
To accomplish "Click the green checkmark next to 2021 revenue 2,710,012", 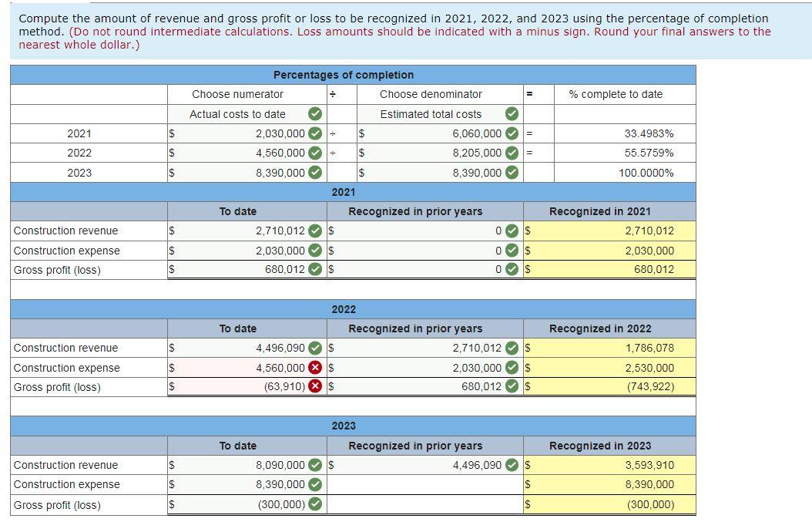I will (x=315, y=230).
